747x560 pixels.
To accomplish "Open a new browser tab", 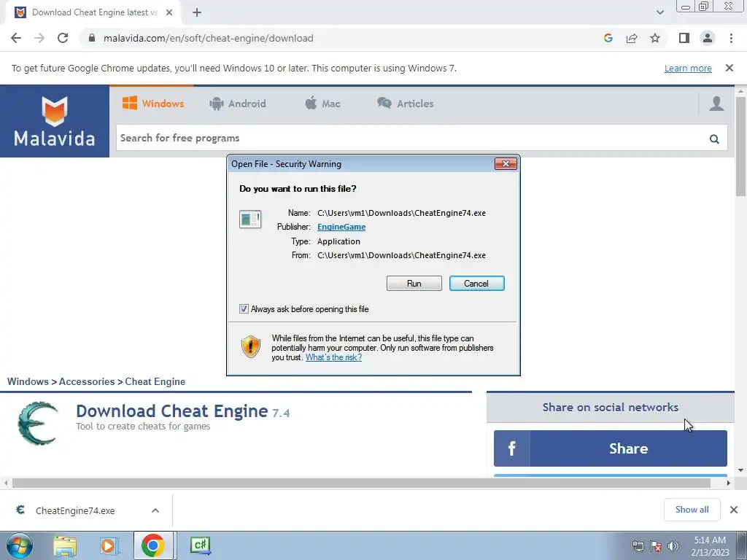I will click(197, 12).
